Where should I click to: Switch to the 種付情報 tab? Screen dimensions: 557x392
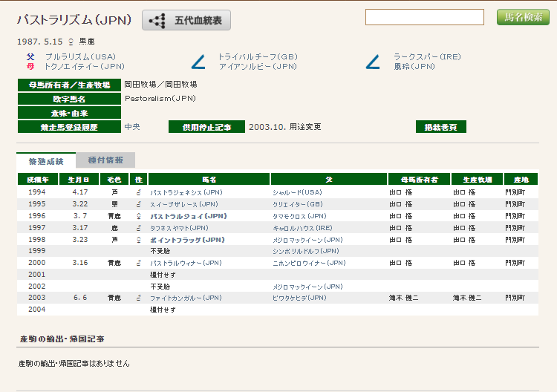(x=105, y=160)
